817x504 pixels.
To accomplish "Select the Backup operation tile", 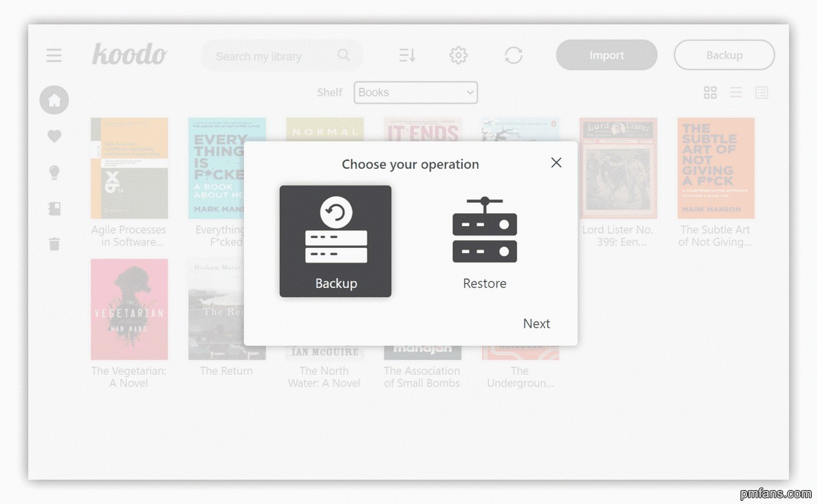I will [335, 241].
